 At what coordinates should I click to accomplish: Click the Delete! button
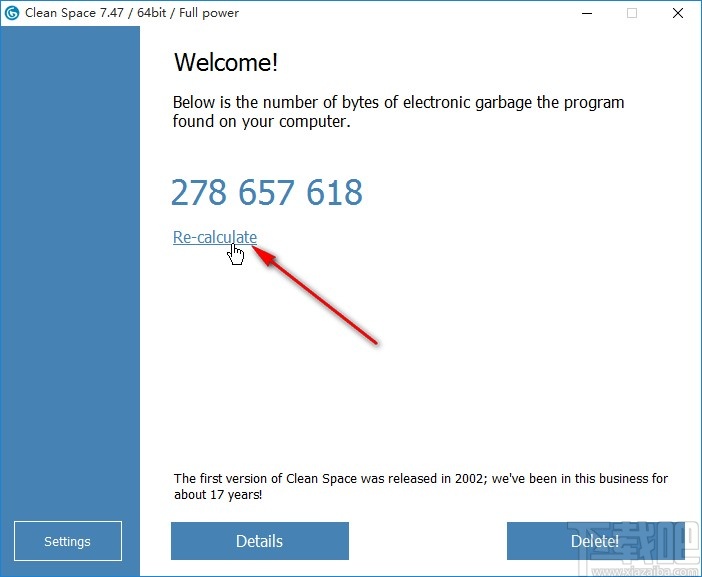tap(595, 541)
